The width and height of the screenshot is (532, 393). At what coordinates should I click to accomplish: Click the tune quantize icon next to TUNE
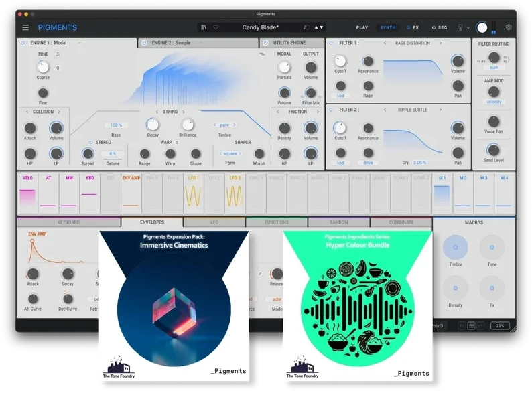click(58, 54)
